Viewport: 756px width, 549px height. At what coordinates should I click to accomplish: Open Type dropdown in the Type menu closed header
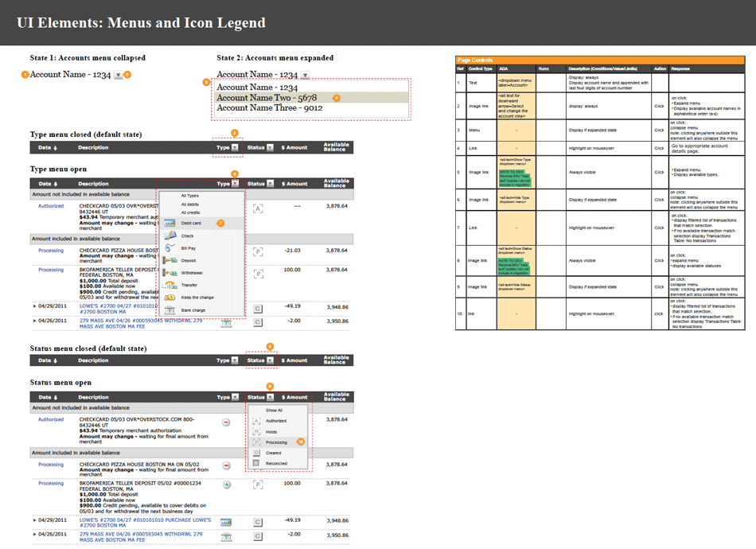pos(234,147)
